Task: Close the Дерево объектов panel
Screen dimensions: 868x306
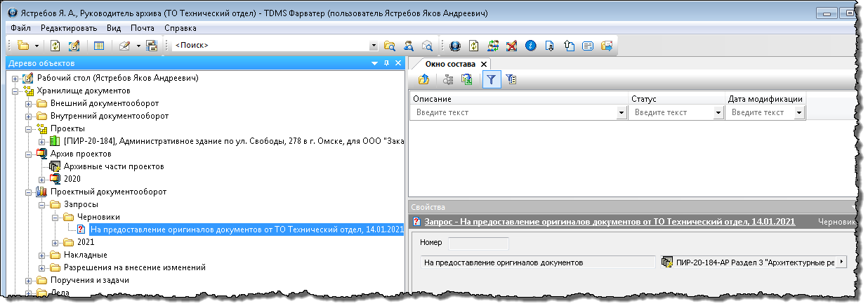Action: pyautogui.click(x=397, y=63)
